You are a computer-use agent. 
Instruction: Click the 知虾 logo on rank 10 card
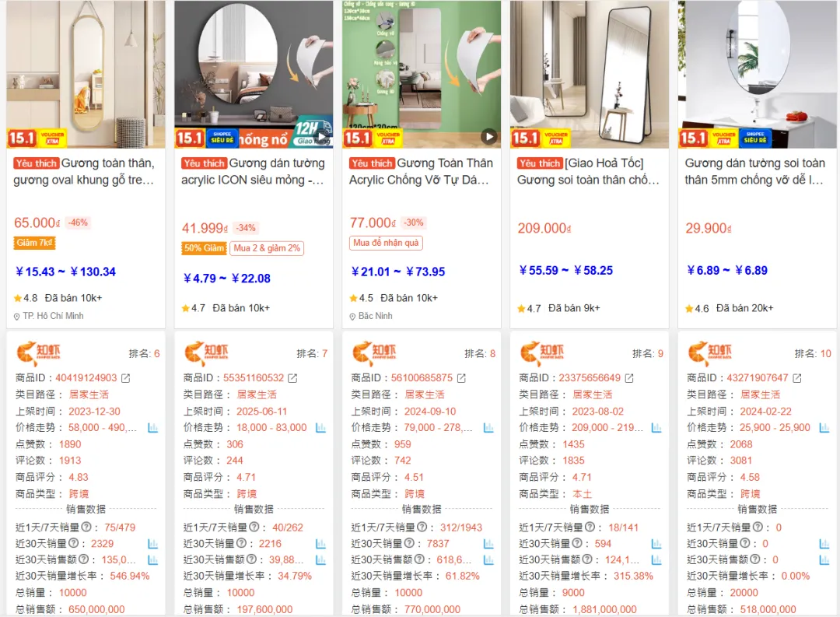coord(709,353)
